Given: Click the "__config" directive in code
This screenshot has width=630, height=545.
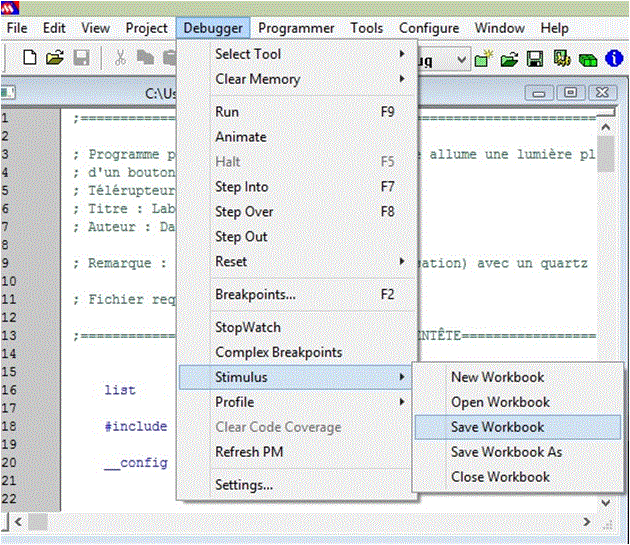Looking at the screenshot, I should coord(136,463).
